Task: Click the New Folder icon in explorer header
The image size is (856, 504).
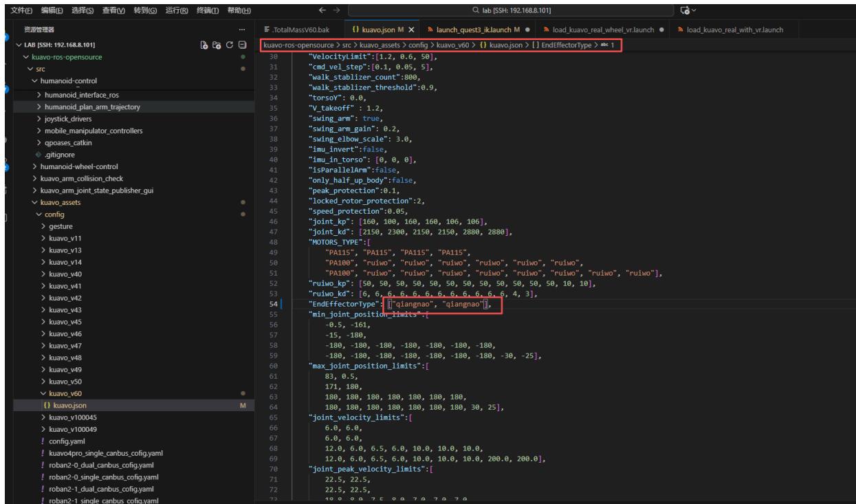Action: [216, 45]
